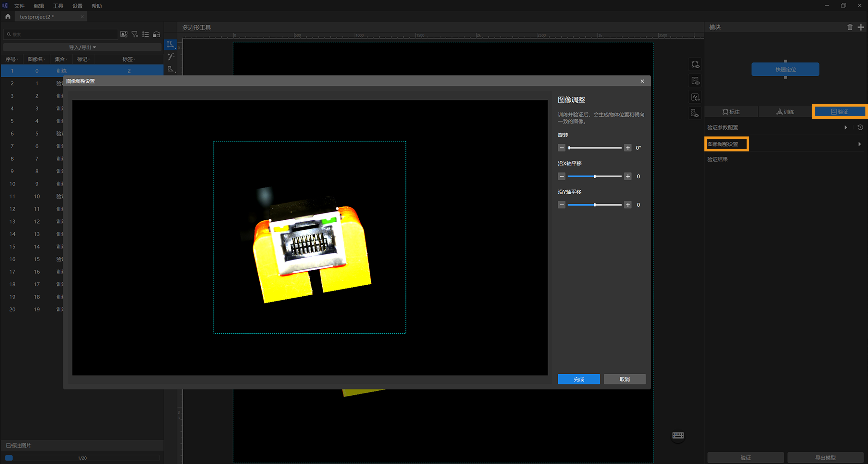868x464 pixels.
Task: Click the list view icon
Action: (x=145, y=34)
